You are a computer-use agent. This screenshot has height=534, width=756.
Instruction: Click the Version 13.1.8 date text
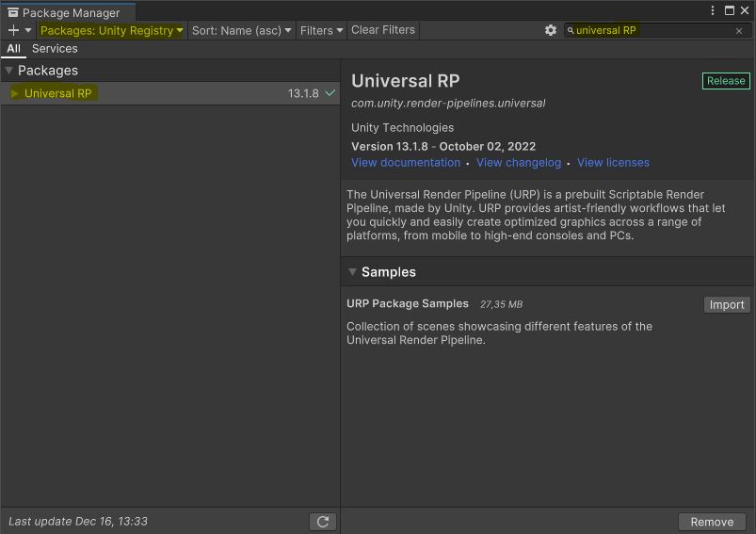pos(443,147)
